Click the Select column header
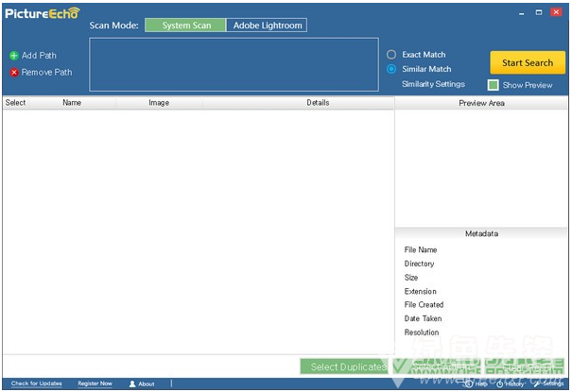Screen dimensions: 572x392 click(x=15, y=103)
